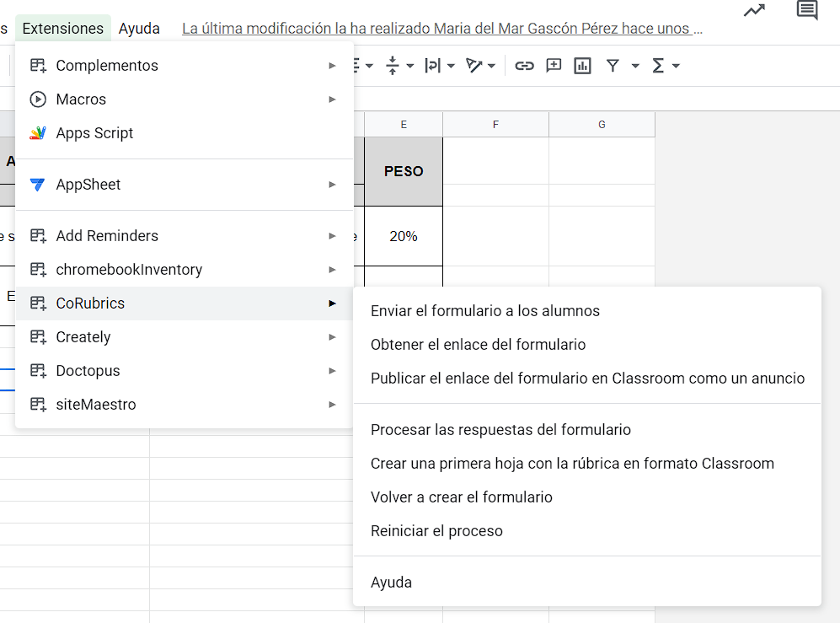Viewport: 840px width, 623px height.
Task: Expand the Macros submenu
Action: coord(185,99)
